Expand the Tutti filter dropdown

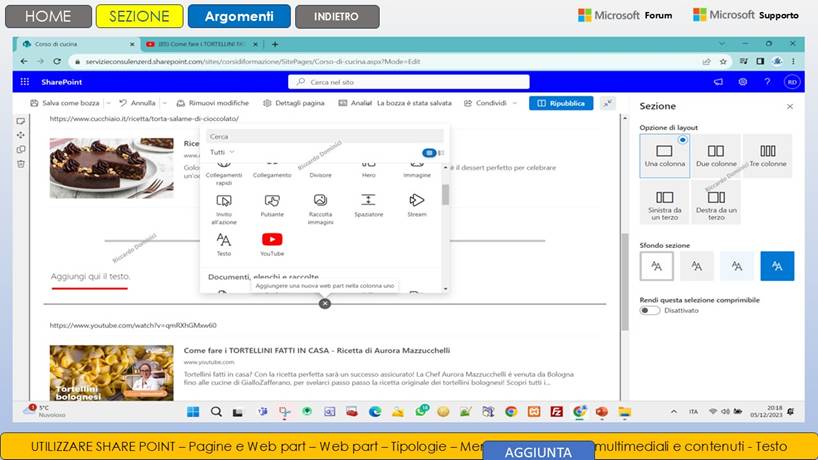click(222, 152)
